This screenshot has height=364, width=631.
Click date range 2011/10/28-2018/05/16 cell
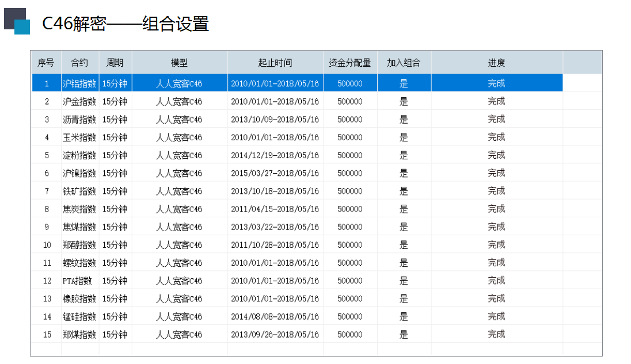275,244
